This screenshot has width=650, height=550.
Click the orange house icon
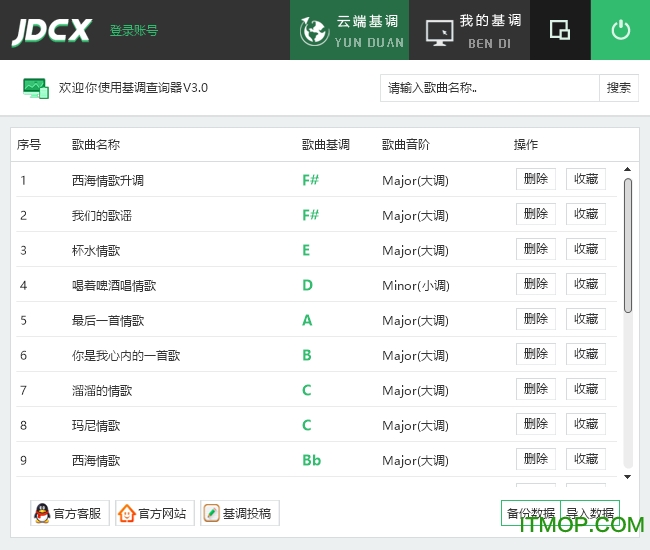point(127,513)
